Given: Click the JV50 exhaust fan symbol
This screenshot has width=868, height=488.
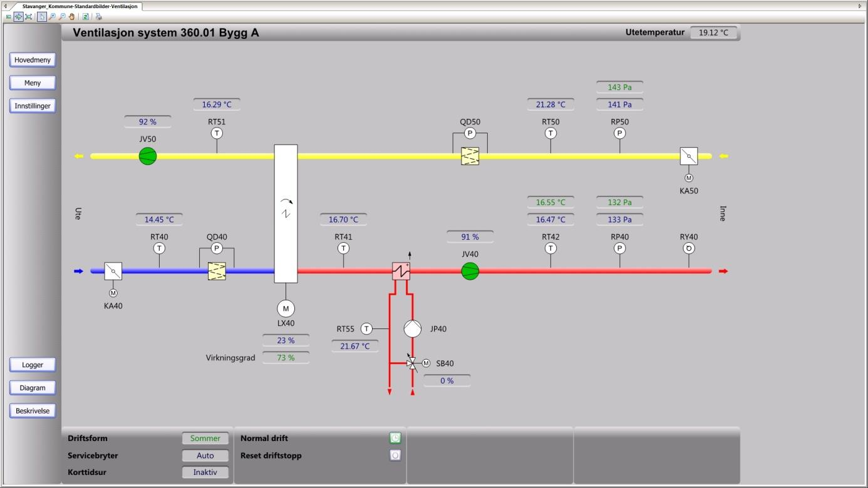Looking at the screenshot, I should pyautogui.click(x=148, y=156).
